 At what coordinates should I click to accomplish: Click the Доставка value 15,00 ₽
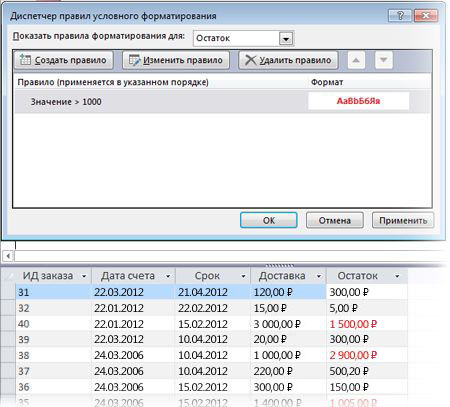[x=270, y=308]
